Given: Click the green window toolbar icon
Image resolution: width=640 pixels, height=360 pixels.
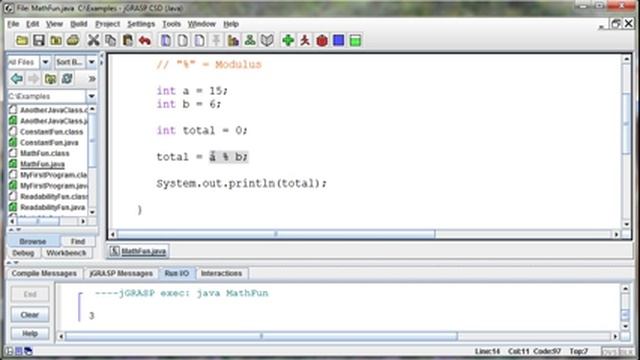Looking at the screenshot, I should click(x=356, y=40).
